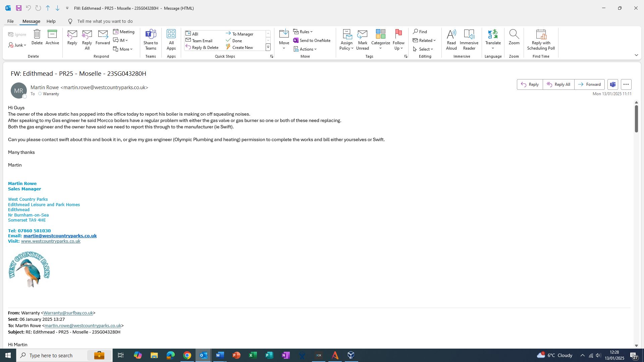Click the Tell me search field
Screen dimensions: 644x362
105,21
